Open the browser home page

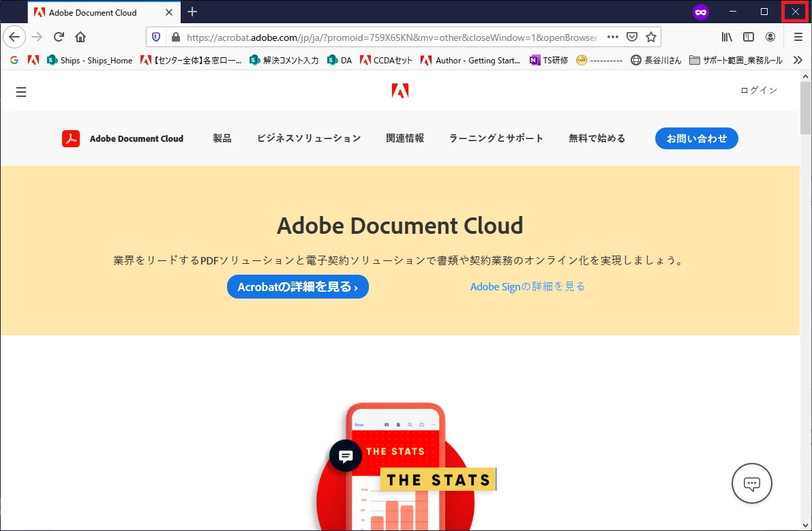80,37
